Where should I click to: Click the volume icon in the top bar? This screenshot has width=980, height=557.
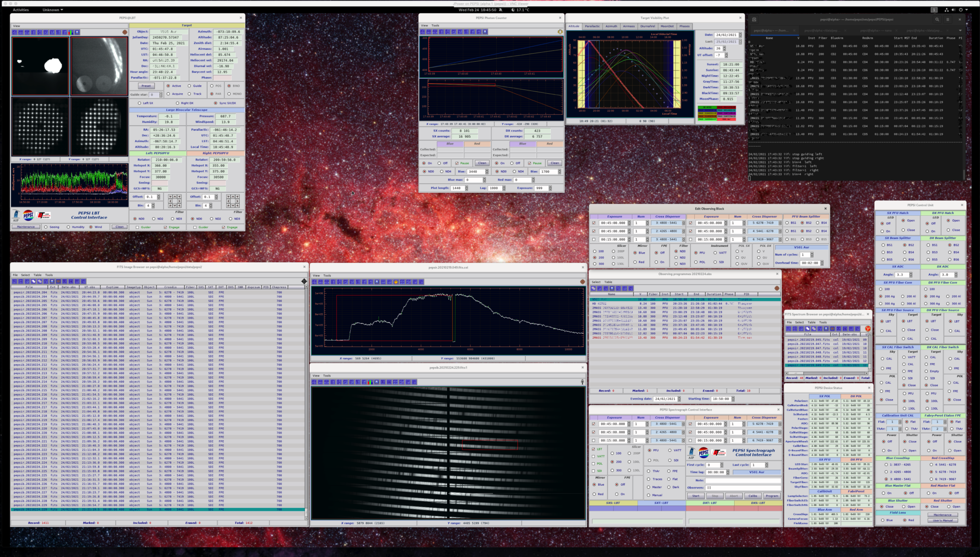coord(953,10)
